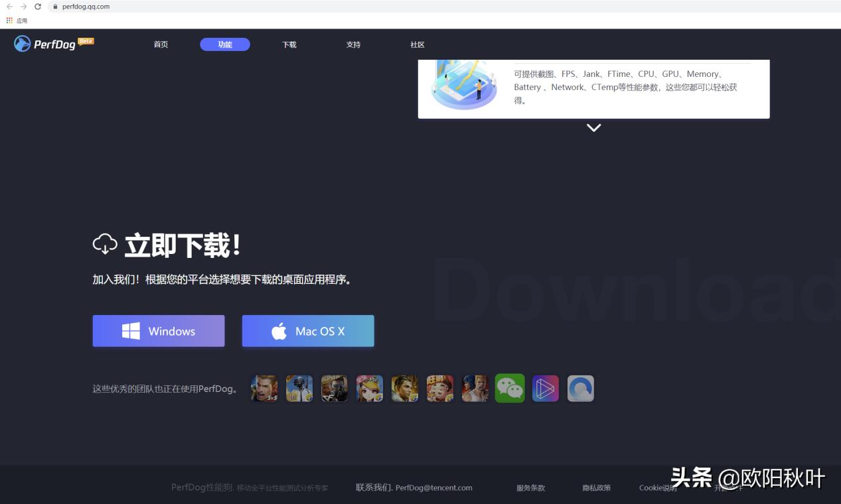Open the 支持 section
This screenshot has height=504, width=841.
pyautogui.click(x=353, y=44)
